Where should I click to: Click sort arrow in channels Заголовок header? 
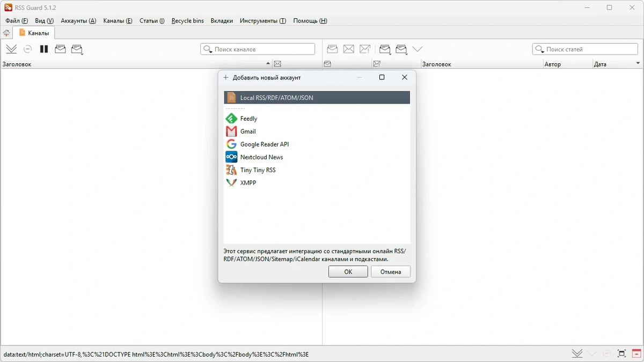(268, 64)
